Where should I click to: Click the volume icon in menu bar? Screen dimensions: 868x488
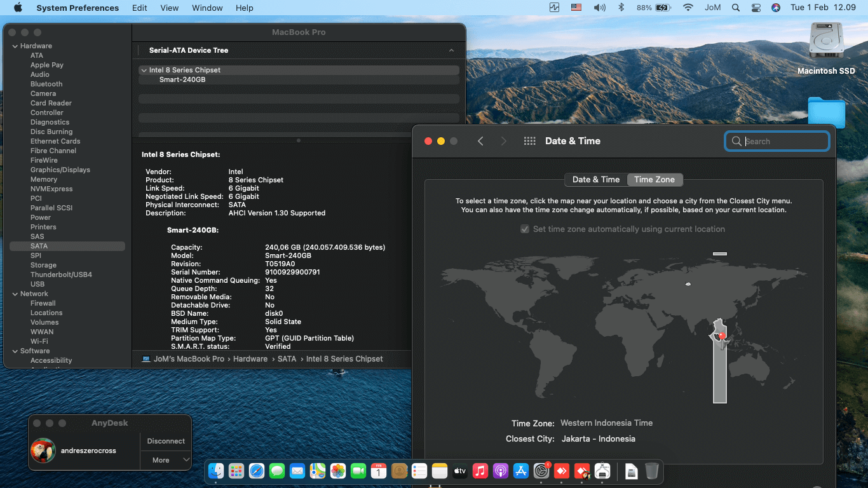tap(599, 8)
